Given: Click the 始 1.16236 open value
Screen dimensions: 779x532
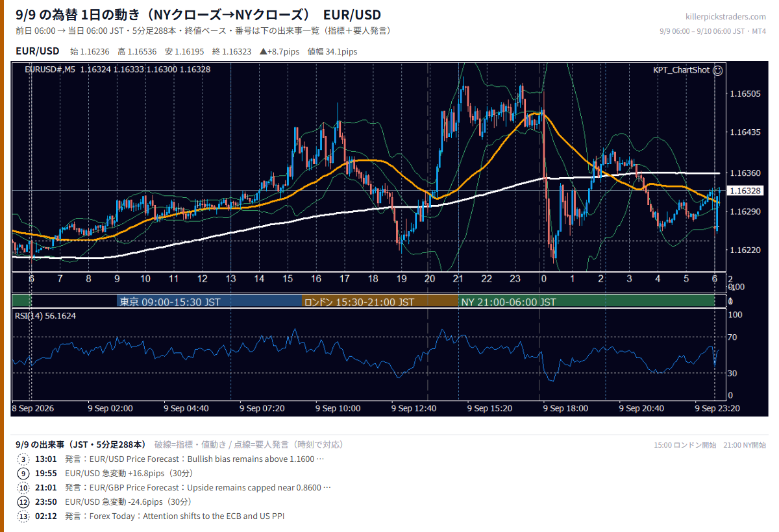Looking at the screenshot, I should click(x=90, y=51).
